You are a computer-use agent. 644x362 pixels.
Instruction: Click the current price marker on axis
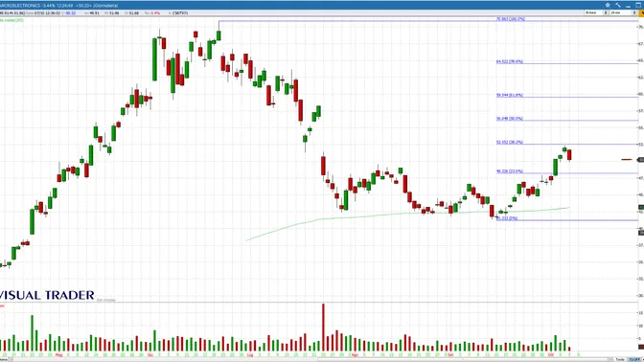point(641,160)
